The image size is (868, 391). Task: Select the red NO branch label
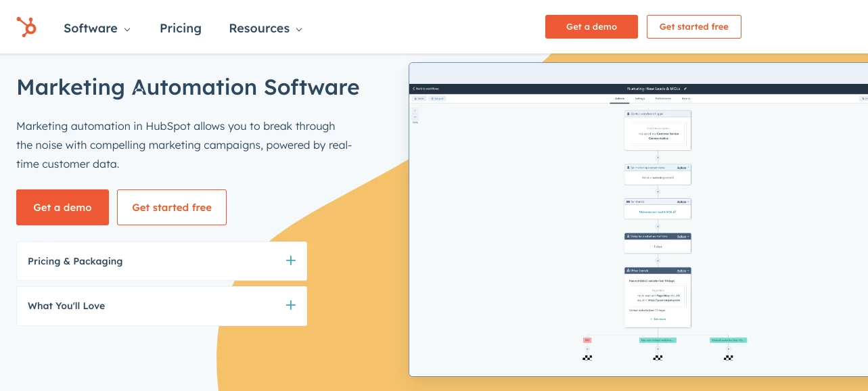click(x=587, y=340)
